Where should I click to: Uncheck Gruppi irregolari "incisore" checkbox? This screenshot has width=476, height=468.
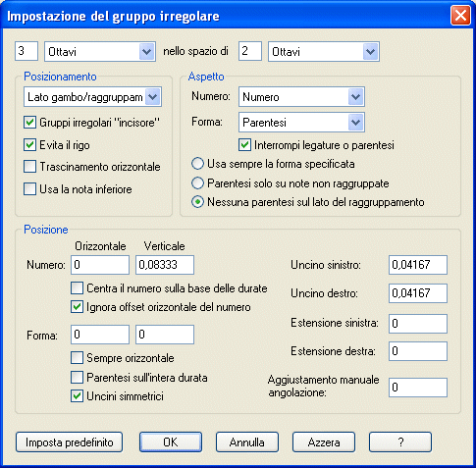[x=29, y=123]
